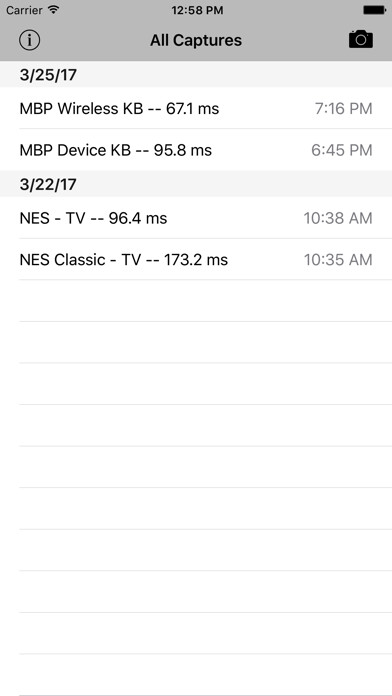
Task: Open the camera to start new capture
Action: click(360, 40)
